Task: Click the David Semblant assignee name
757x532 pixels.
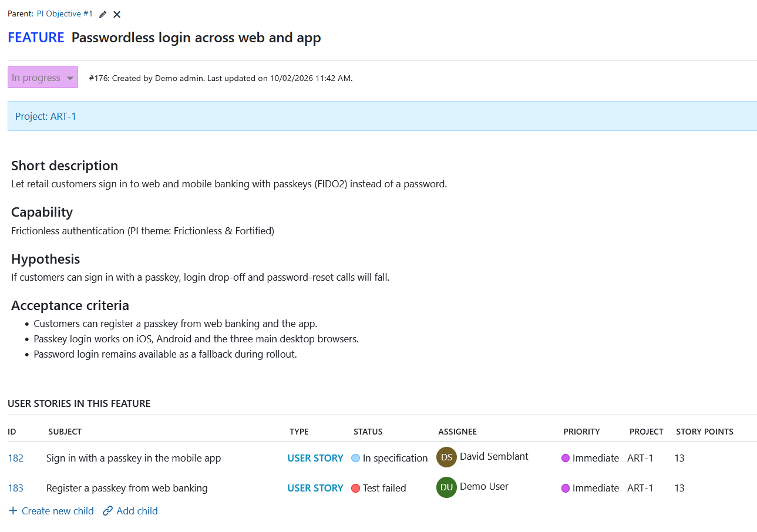Action: click(x=494, y=456)
